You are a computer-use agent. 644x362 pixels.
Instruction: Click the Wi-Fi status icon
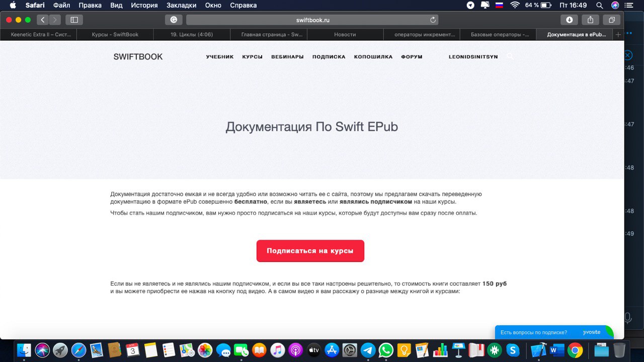click(x=515, y=5)
